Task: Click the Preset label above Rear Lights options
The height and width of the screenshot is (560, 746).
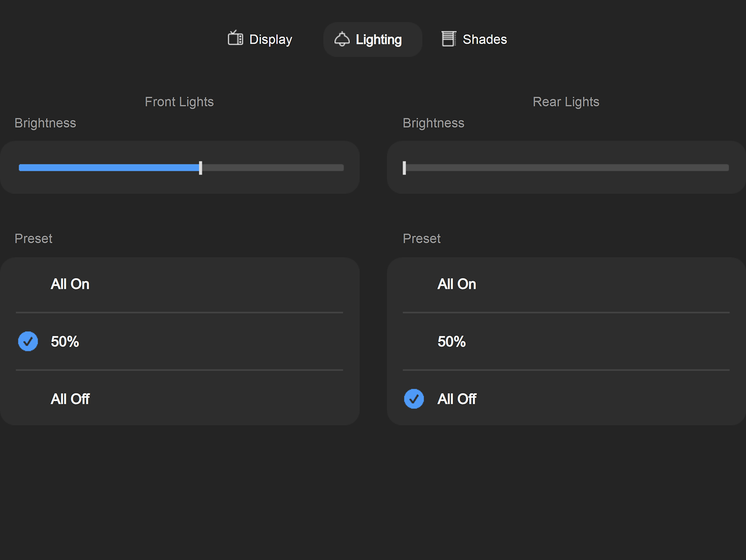Action: 422,239
